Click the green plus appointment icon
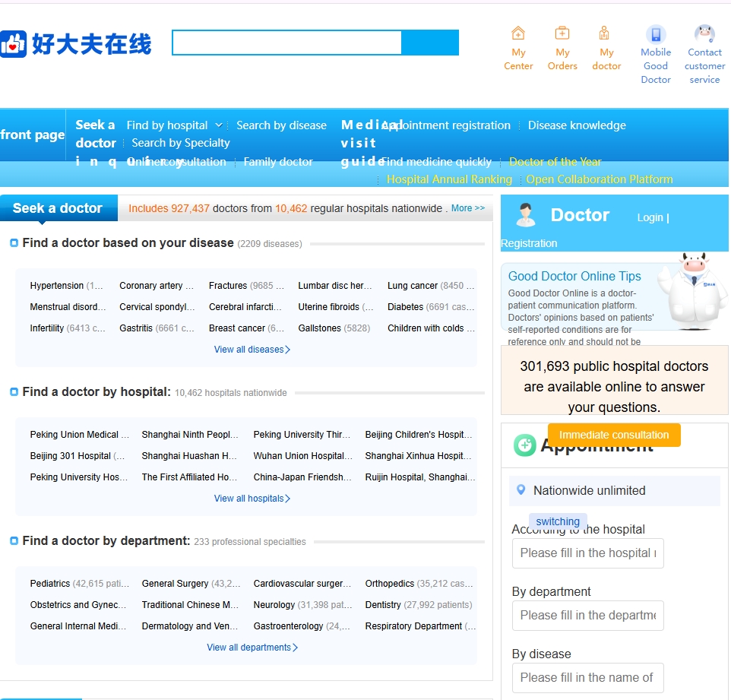This screenshot has height=700, width=731. [x=524, y=445]
